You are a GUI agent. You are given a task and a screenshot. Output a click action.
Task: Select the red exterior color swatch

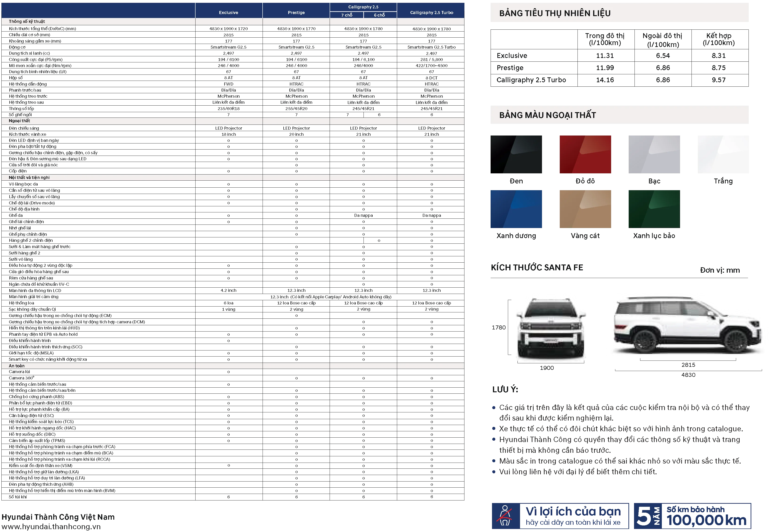(585, 154)
